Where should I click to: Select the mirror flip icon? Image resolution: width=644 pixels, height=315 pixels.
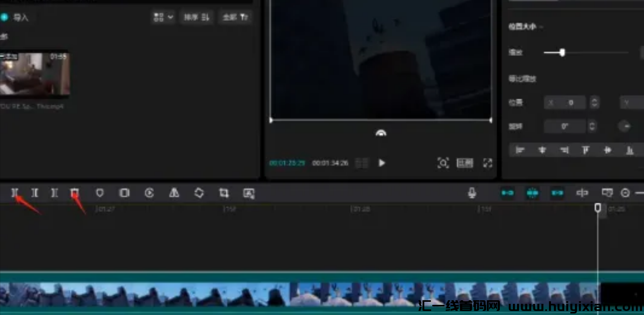pyautogui.click(x=174, y=193)
